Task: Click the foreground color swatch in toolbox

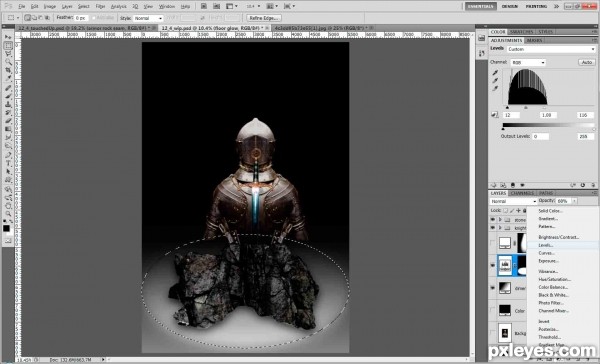Action: 6,228
